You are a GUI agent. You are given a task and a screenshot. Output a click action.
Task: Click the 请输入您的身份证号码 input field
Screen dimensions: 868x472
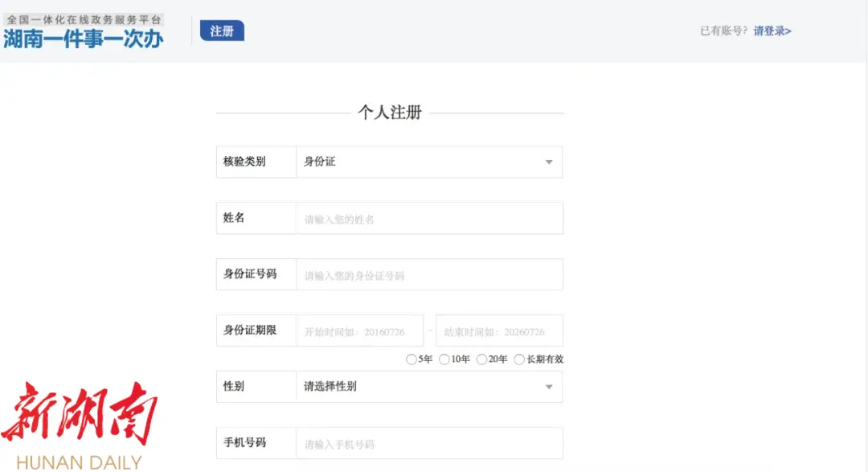429,275
